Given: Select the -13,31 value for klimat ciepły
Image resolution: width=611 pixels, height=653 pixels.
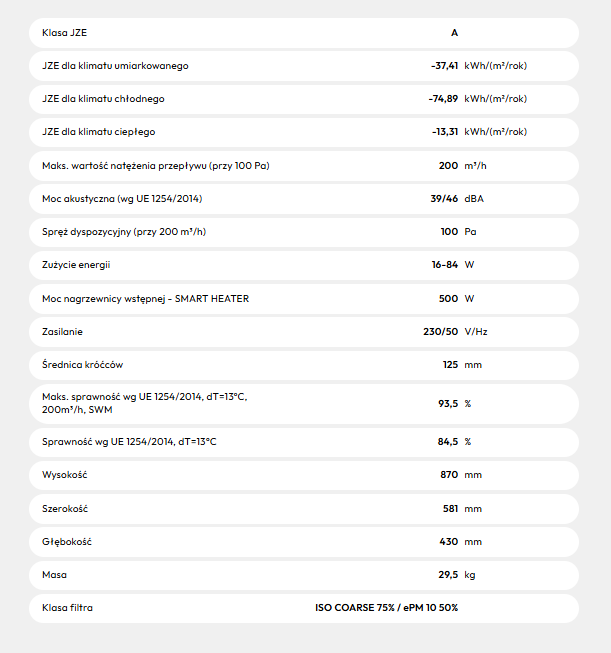Looking at the screenshot, I should point(444,132).
